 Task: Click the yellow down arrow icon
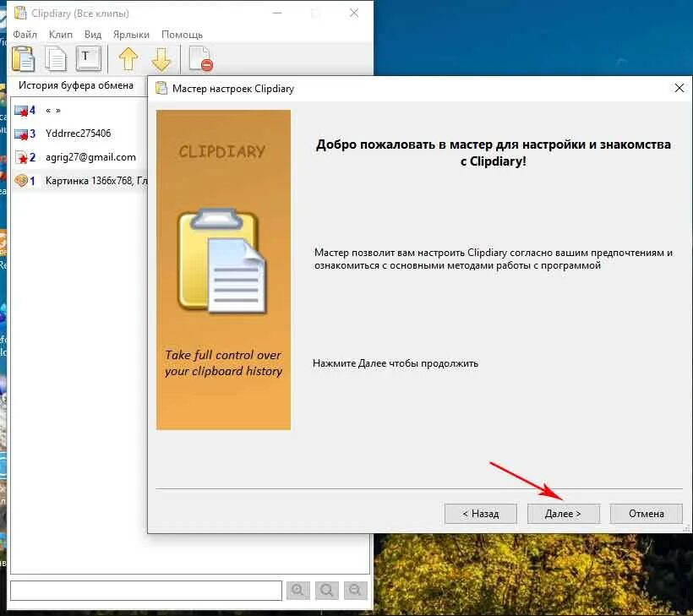pyautogui.click(x=161, y=59)
